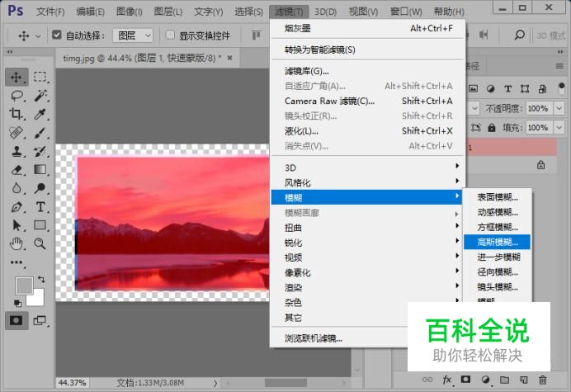Screen dimensions: 571x392
Task: Select the Rectangle shape tool
Action: 40,225
